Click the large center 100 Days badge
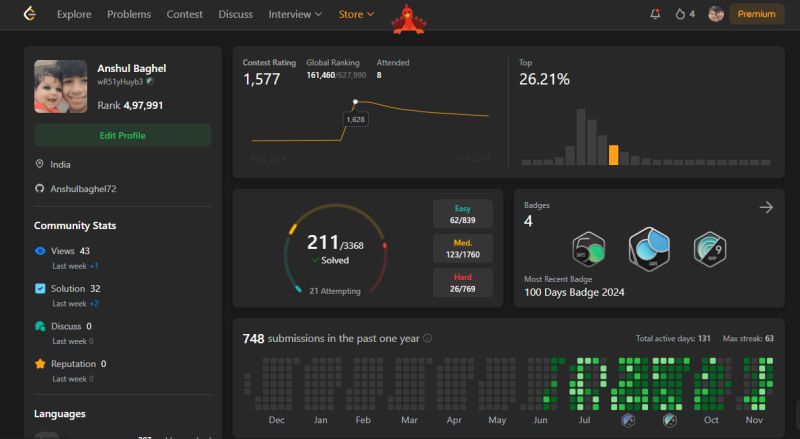 tap(649, 249)
